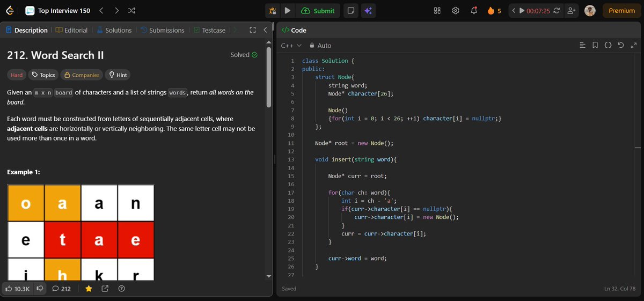Image resolution: width=644 pixels, height=301 pixels.
Task: Click the Ln 32, Col 78 status text
Action: click(621, 289)
